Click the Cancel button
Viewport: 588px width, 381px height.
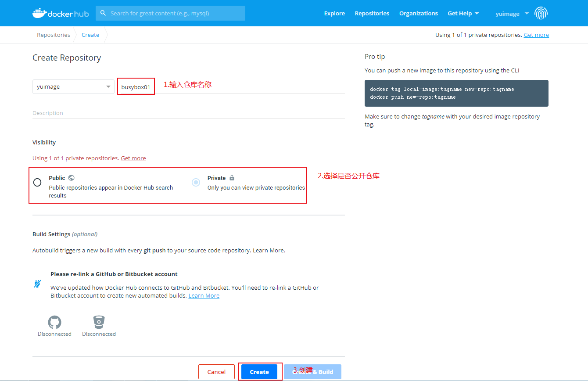tap(216, 372)
